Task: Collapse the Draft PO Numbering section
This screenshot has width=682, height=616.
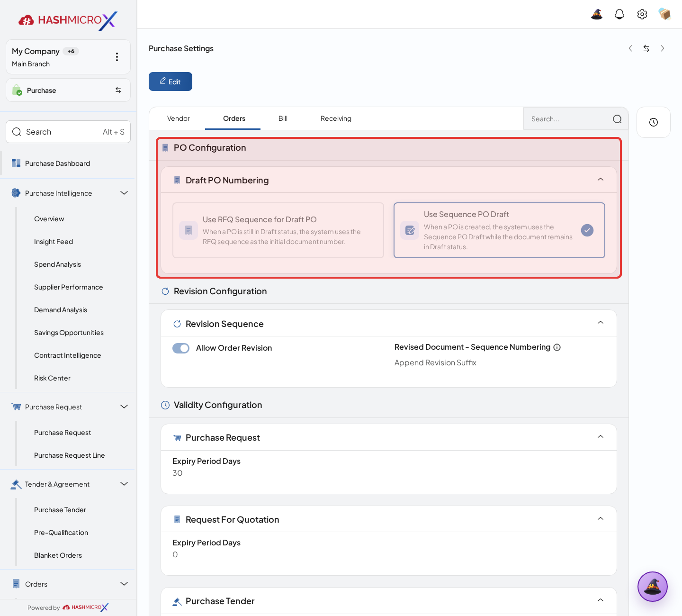Action: (601, 180)
